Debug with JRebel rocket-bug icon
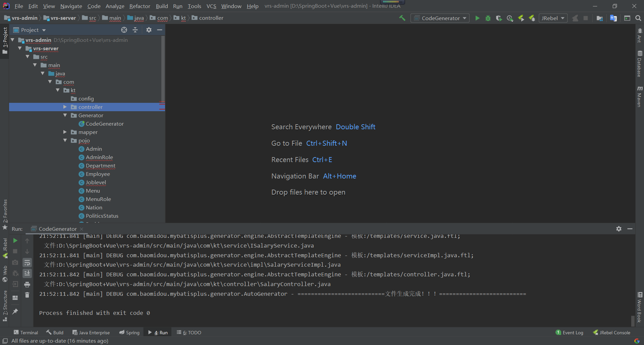The height and width of the screenshot is (345, 644). pyautogui.click(x=532, y=18)
